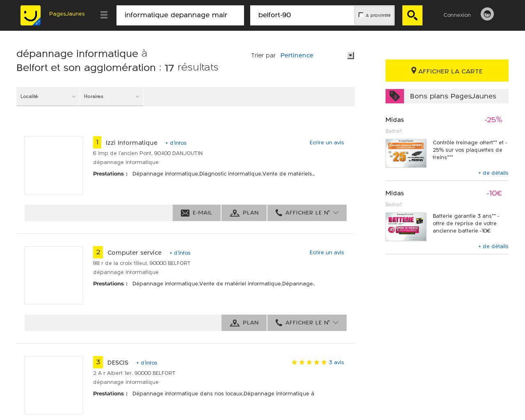
Task: Click address 98 r de la croix tilleul
Action: pyautogui.click(x=142, y=263)
